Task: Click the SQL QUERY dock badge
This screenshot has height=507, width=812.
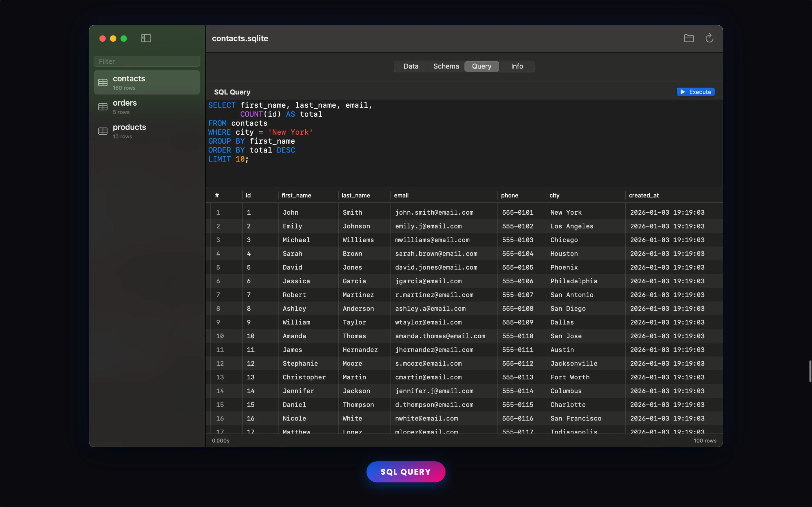Action: click(x=406, y=472)
